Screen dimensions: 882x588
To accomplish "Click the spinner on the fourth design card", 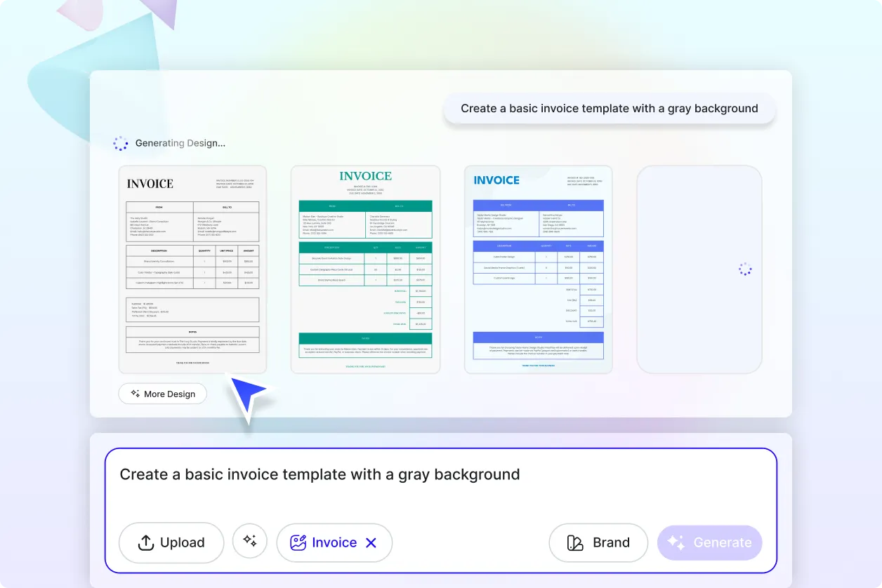I will pyautogui.click(x=744, y=269).
